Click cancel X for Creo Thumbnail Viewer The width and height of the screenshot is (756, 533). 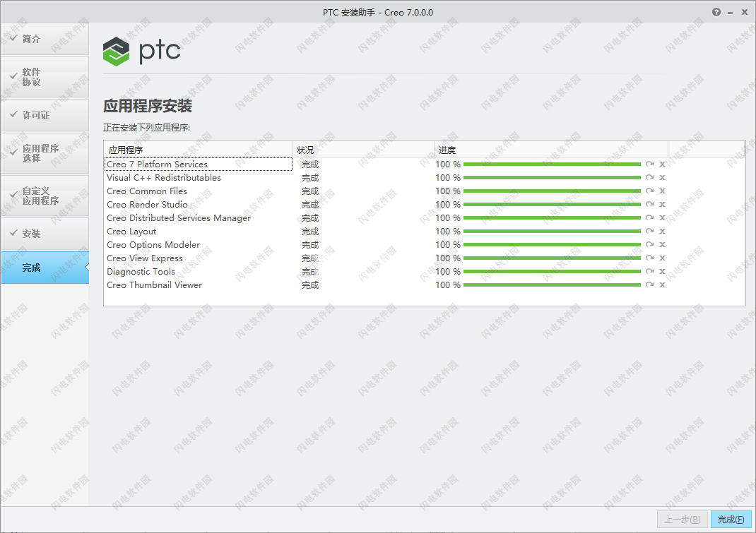[x=663, y=285]
